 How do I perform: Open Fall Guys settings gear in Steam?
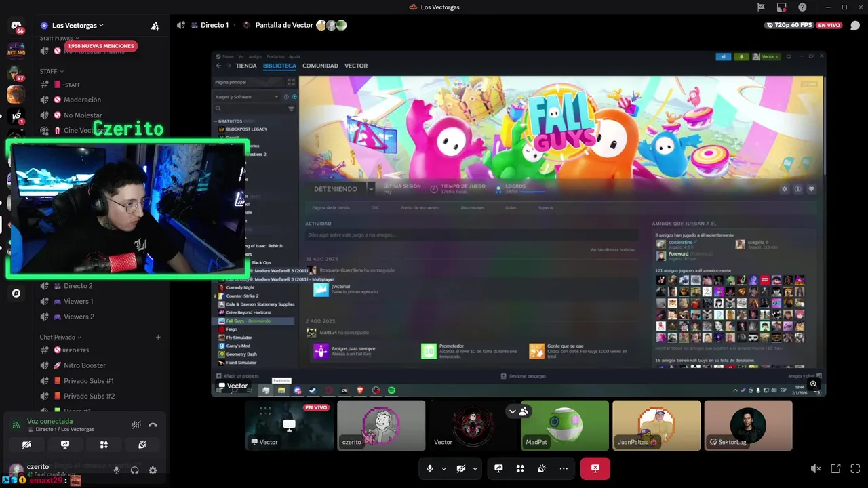point(785,189)
